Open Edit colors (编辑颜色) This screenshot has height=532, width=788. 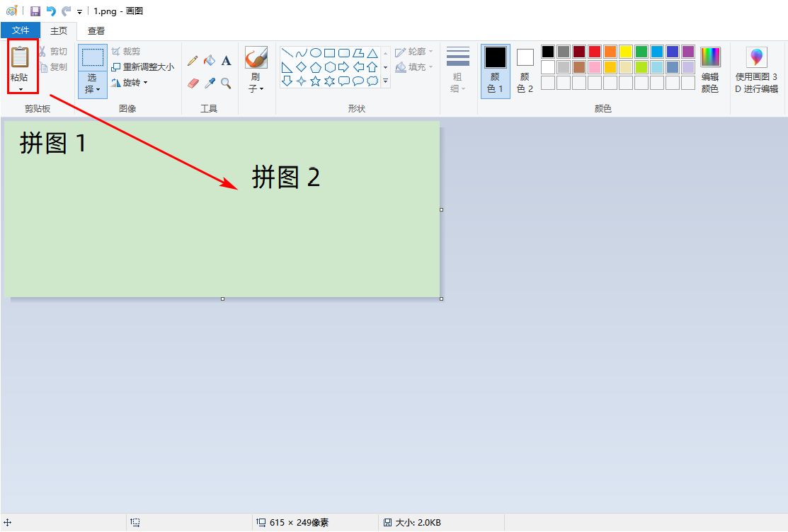710,70
